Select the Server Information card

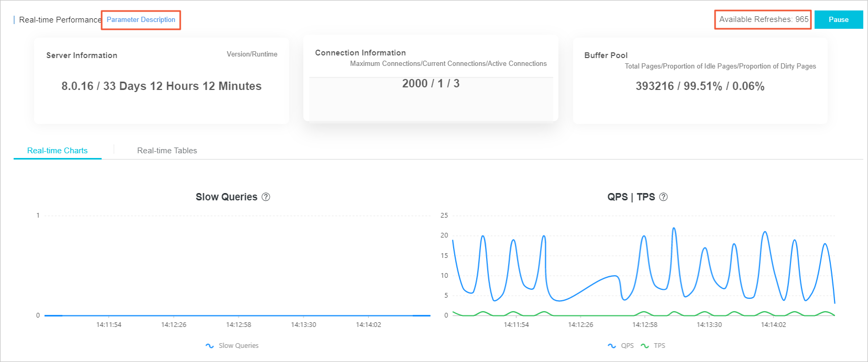tap(161, 81)
